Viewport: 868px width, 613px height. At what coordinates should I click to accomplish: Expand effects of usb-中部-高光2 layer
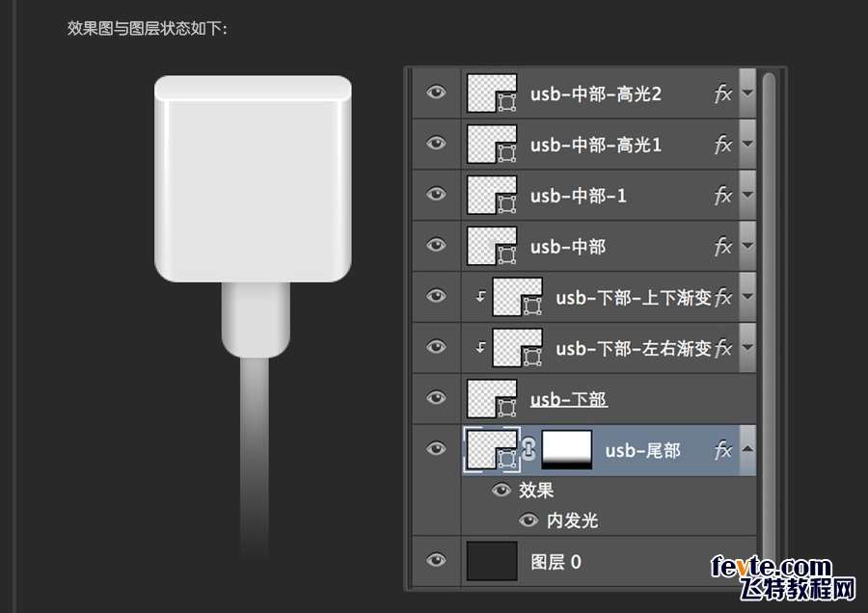click(747, 93)
